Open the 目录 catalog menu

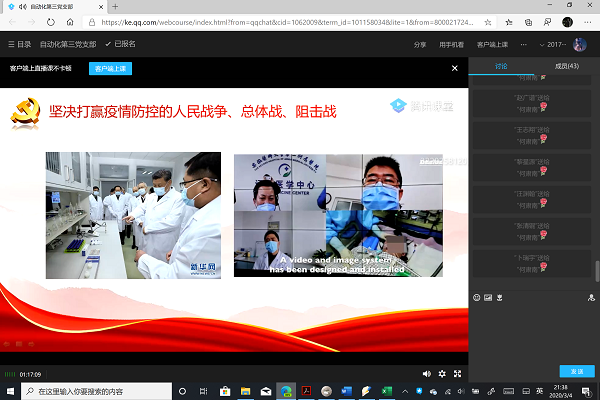[x=19, y=44]
